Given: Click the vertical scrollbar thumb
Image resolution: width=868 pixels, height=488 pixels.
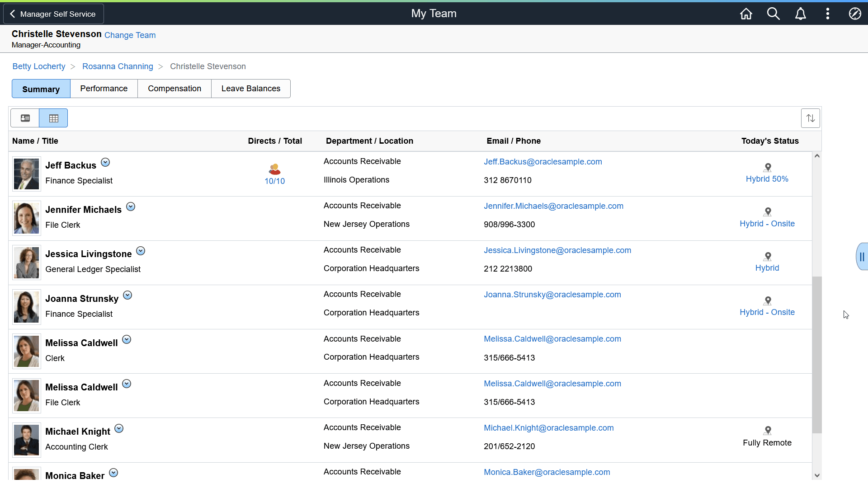Looking at the screenshot, I should coord(816,355).
